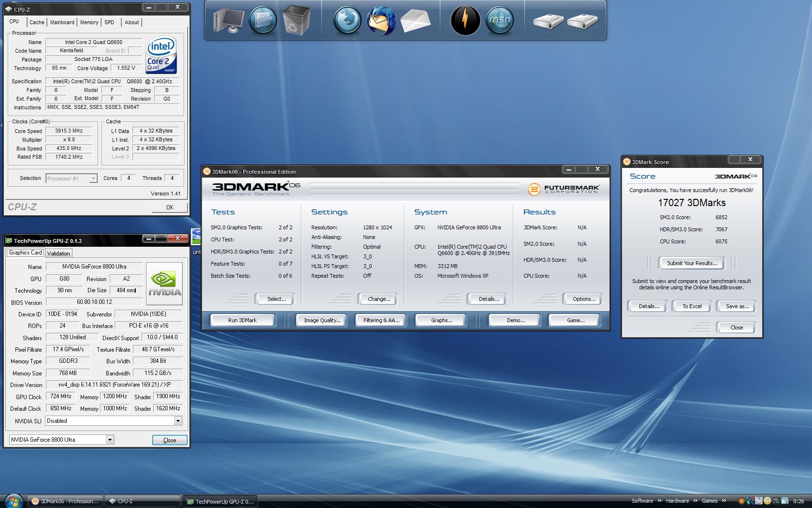Viewport: 812px width, 508px height.
Task: Click Submit Your Results button
Action: click(x=692, y=263)
